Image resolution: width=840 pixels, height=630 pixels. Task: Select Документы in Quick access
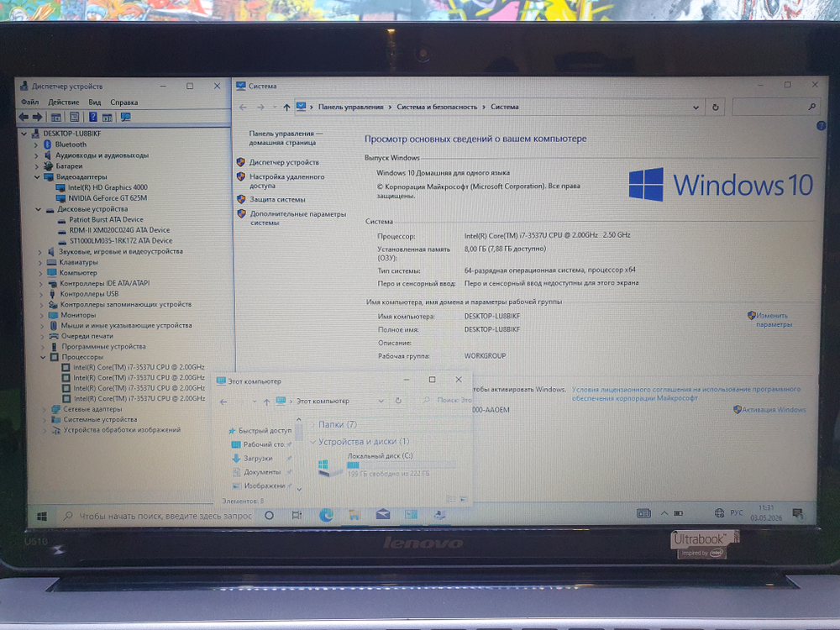point(262,472)
